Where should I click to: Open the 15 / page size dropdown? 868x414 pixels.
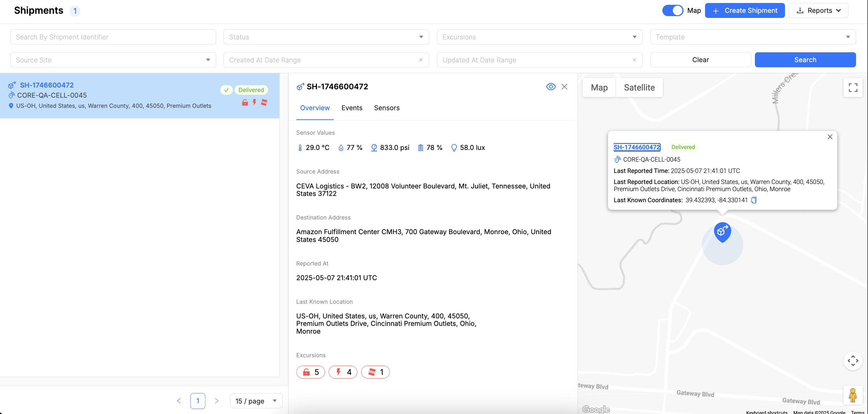[256, 401]
